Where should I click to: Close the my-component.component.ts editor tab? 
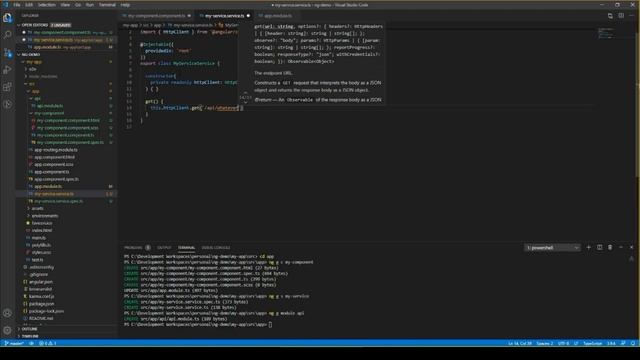pos(189,16)
